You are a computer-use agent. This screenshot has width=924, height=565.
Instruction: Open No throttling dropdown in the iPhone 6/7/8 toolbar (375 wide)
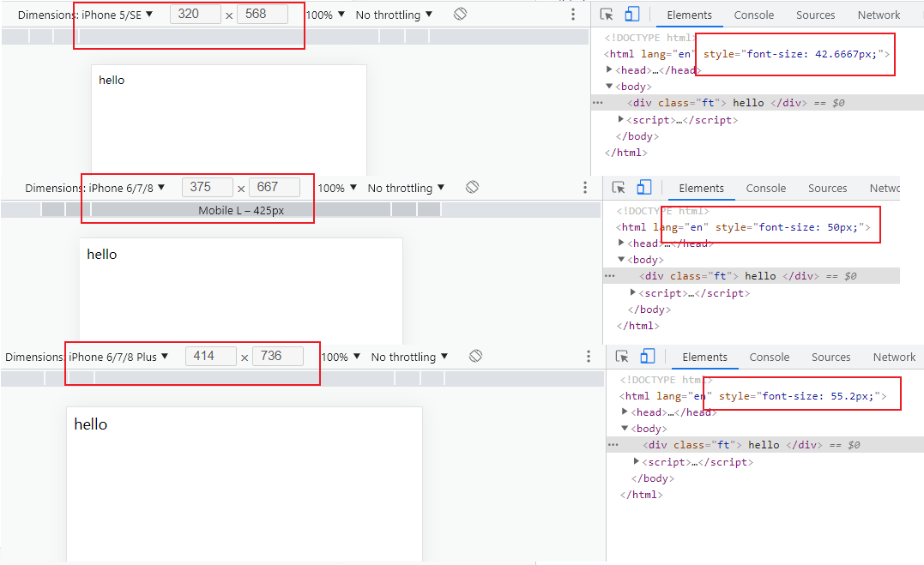[x=406, y=188]
